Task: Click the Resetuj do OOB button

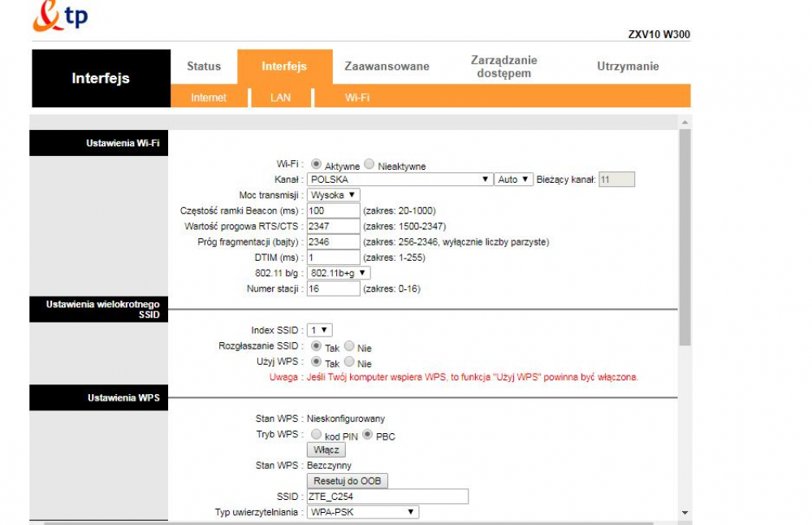Action: tap(347, 481)
